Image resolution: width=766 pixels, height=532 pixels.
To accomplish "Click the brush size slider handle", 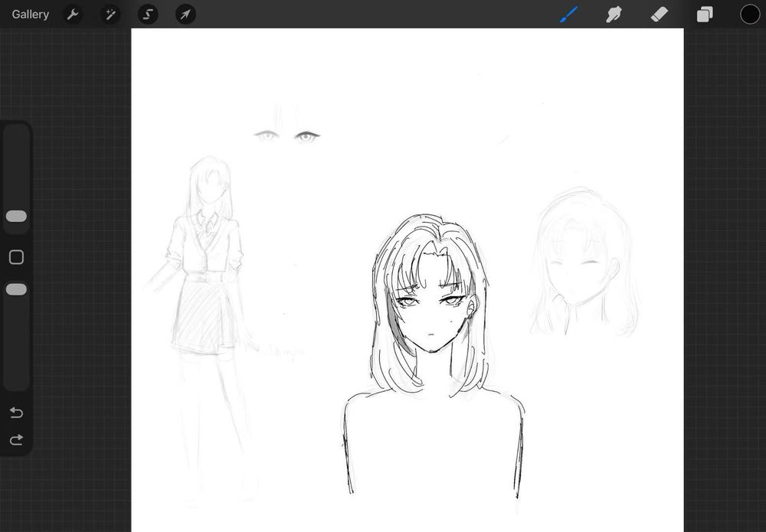I will click(x=16, y=216).
